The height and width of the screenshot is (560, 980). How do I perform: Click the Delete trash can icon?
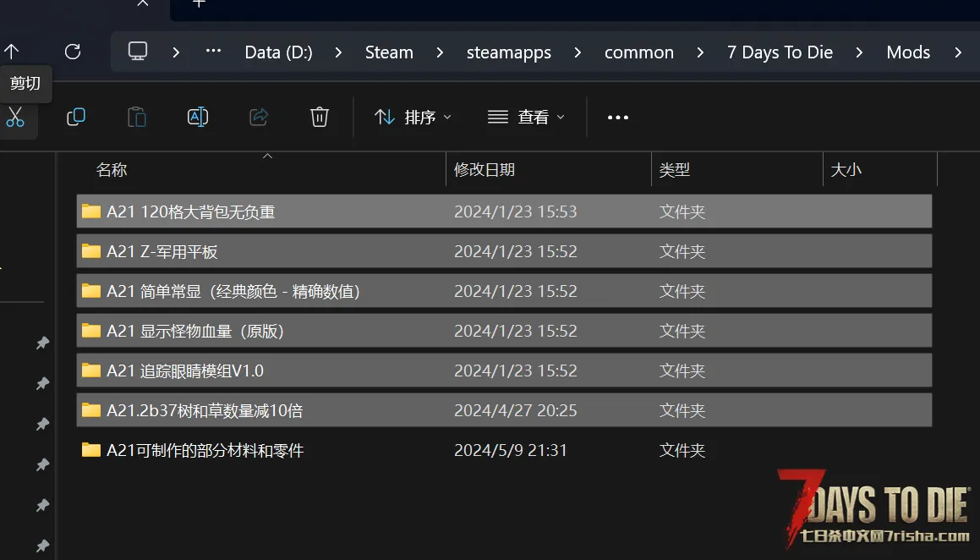(320, 118)
